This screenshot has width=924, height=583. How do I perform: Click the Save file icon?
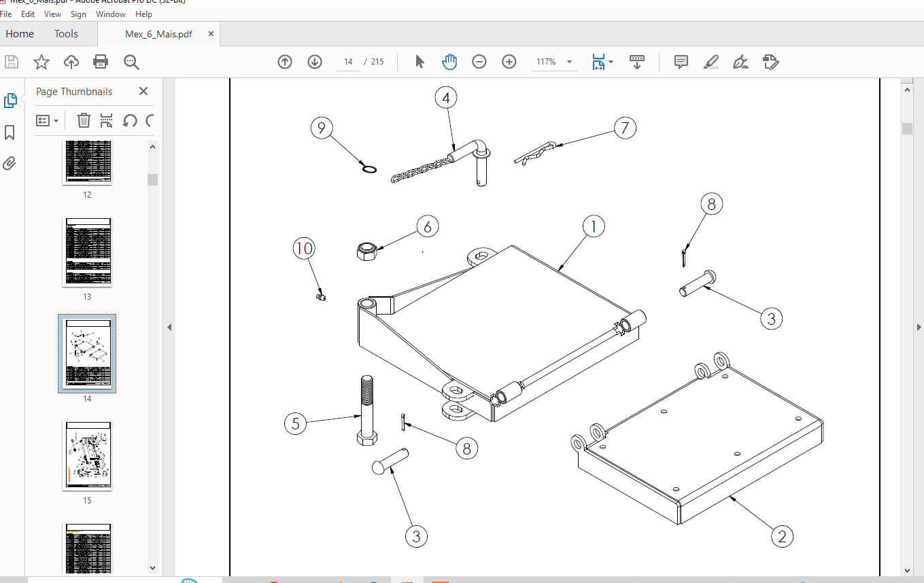tap(12, 62)
